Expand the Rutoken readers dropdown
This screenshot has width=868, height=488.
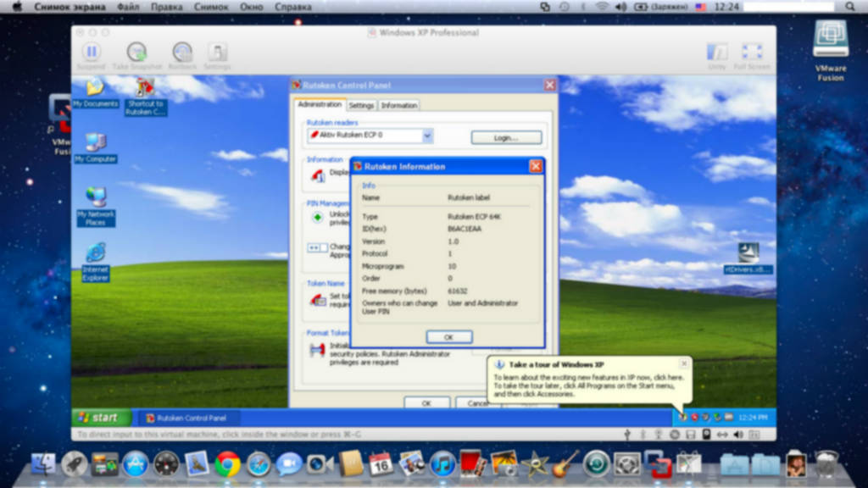click(427, 136)
